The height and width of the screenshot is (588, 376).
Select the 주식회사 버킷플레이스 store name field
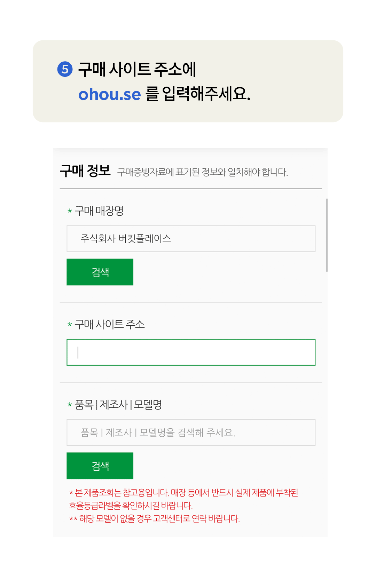tap(191, 239)
